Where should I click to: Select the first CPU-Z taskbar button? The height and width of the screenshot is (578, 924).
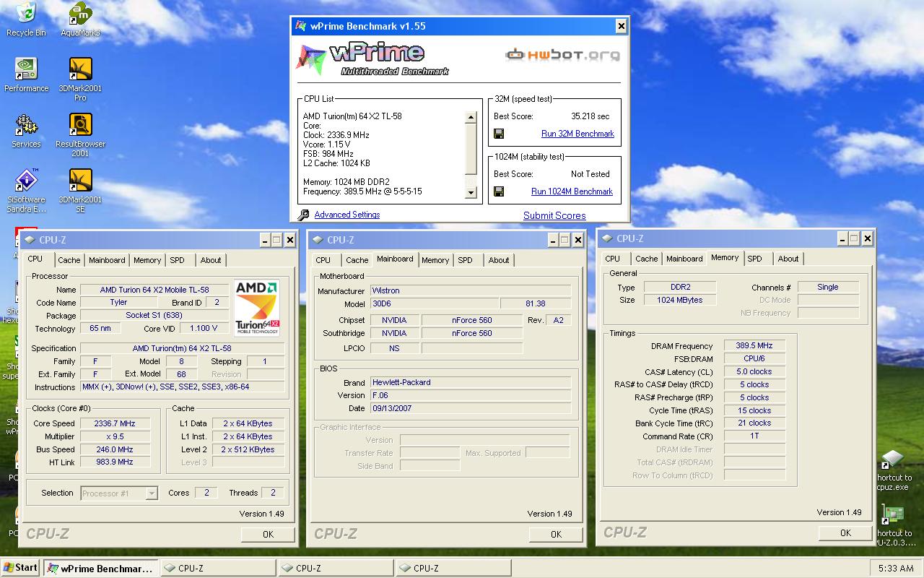click(218, 569)
